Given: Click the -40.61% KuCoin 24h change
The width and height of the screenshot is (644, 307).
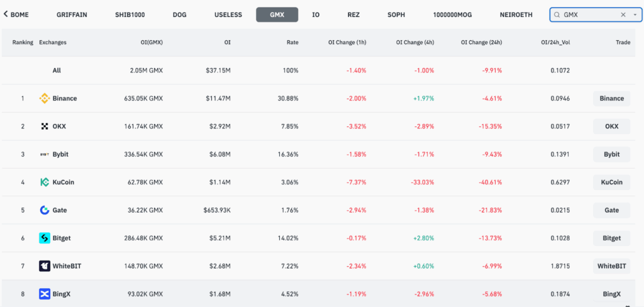Looking at the screenshot, I should tap(489, 182).
